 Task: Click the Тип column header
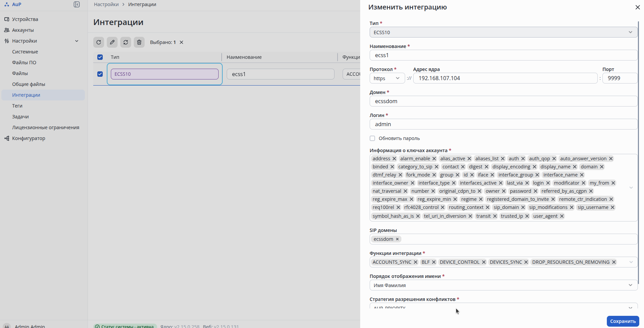(115, 57)
